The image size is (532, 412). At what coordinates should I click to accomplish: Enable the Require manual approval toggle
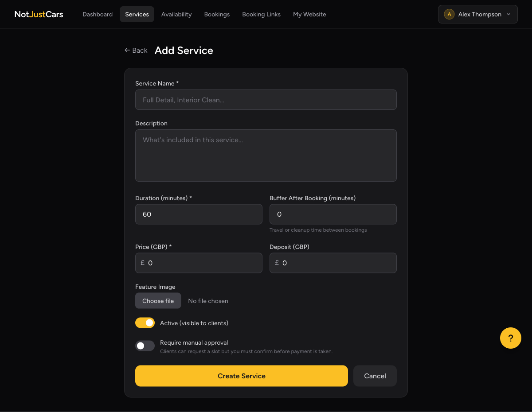pos(145,345)
